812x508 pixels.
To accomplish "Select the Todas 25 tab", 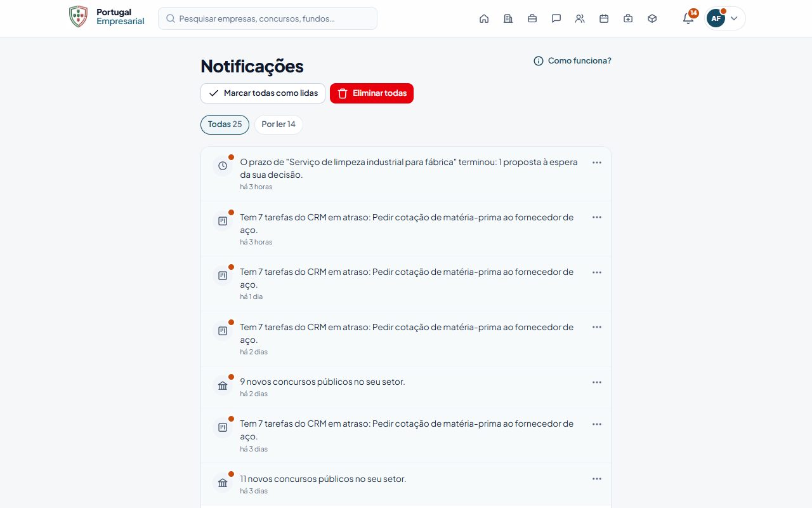I will (x=225, y=124).
